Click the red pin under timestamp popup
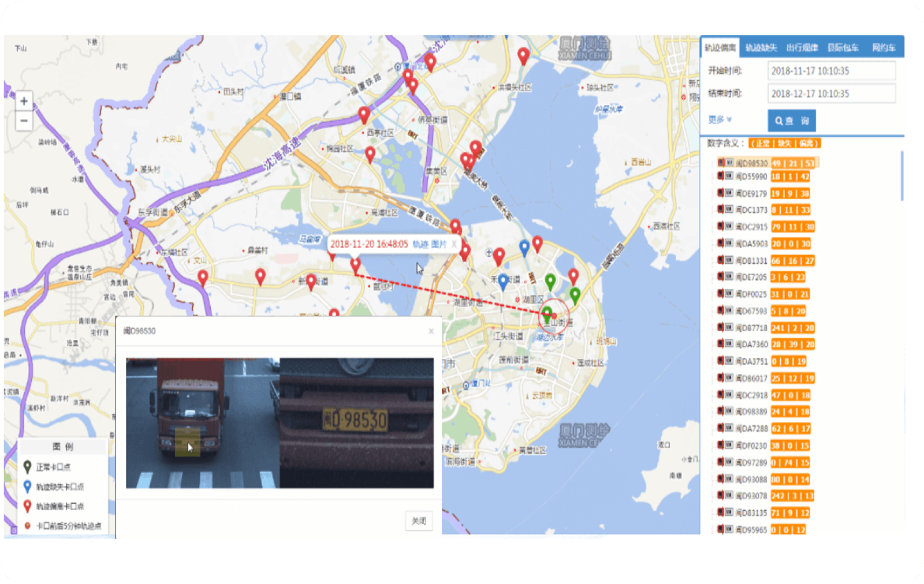924x584 pixels. pos(355,264)
